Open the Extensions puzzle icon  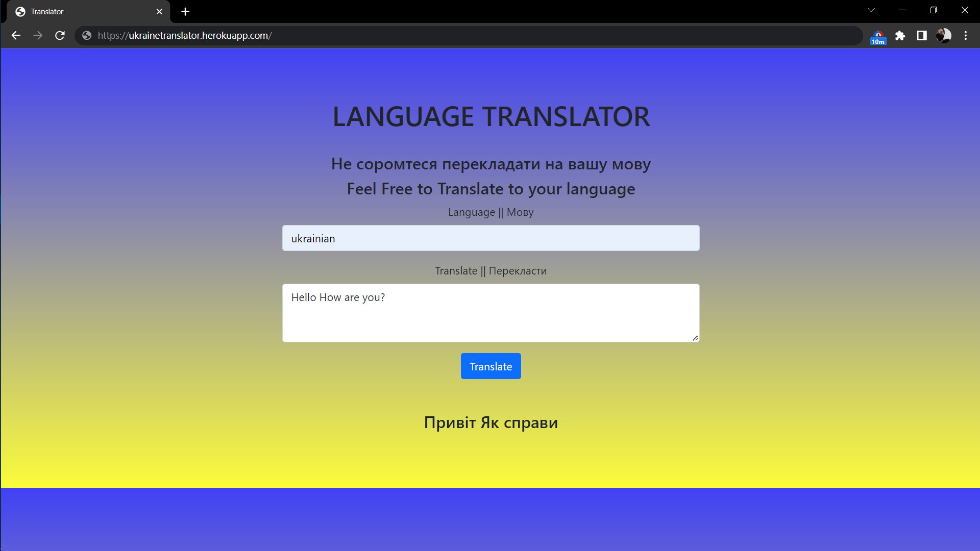(900, 35)
